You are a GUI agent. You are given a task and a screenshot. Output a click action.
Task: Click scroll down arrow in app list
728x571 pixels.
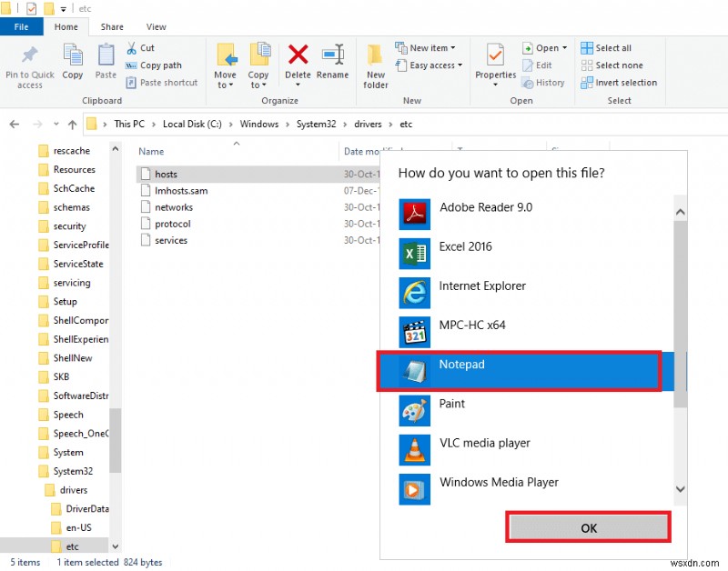tap(680, 489)
